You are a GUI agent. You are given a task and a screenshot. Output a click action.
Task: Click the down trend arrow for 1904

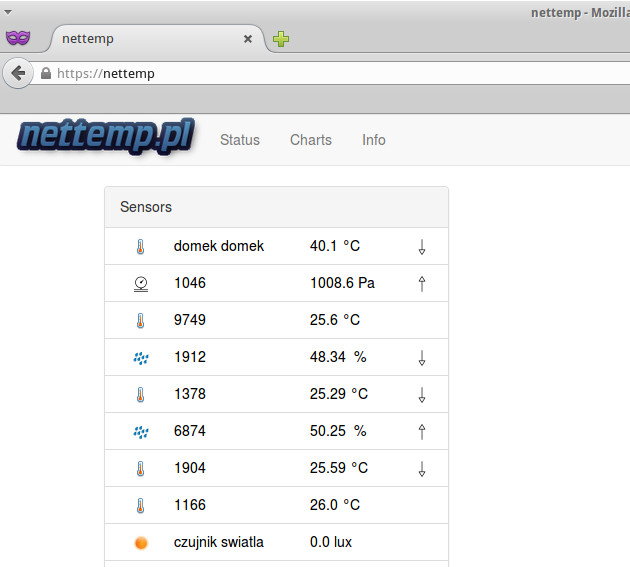tap(422, 469)
